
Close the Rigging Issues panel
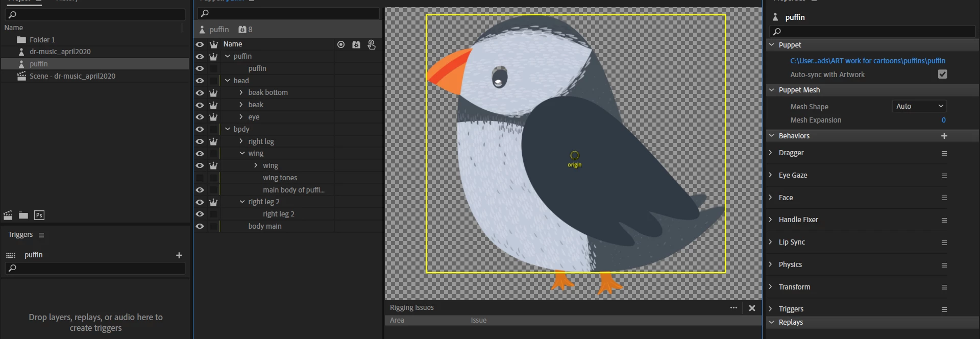(x=752, y=308)
